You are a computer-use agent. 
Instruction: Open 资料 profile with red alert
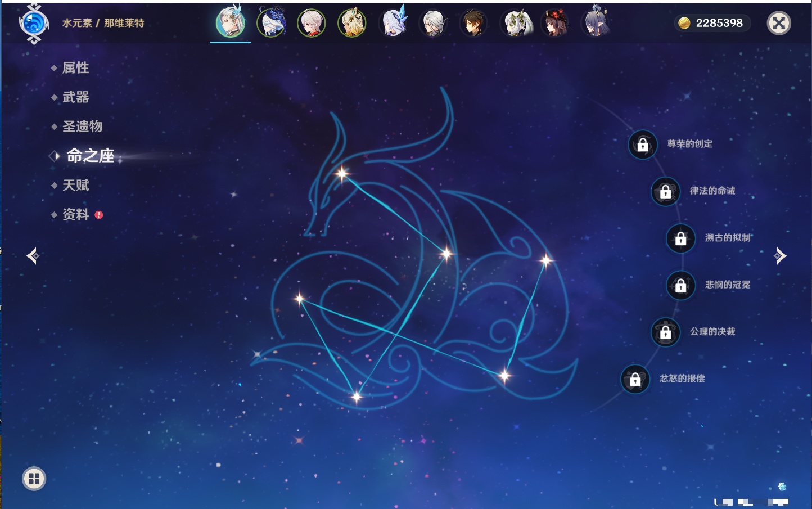(75, 214)
